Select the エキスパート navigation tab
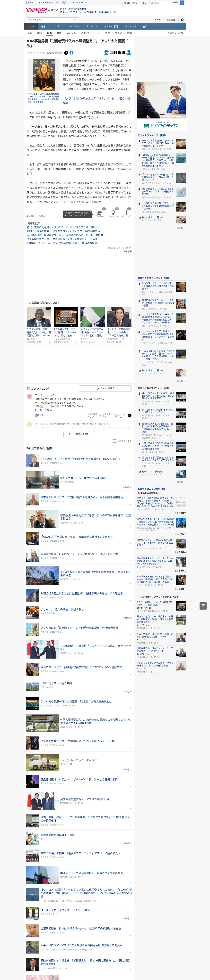This screenshot has width=210, height=980. click(72, 27)
